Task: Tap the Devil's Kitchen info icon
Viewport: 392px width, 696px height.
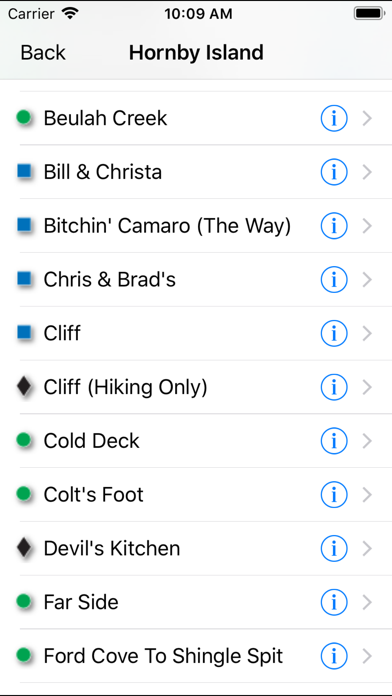Action: pyautogui.click(x=334, y=549)
